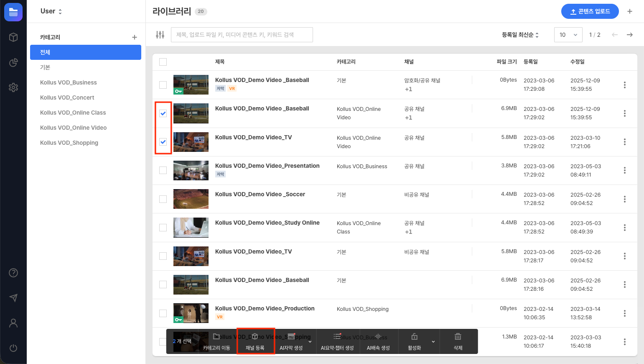Open the User account switcher
Screen dimensions: 644x364
51,11
